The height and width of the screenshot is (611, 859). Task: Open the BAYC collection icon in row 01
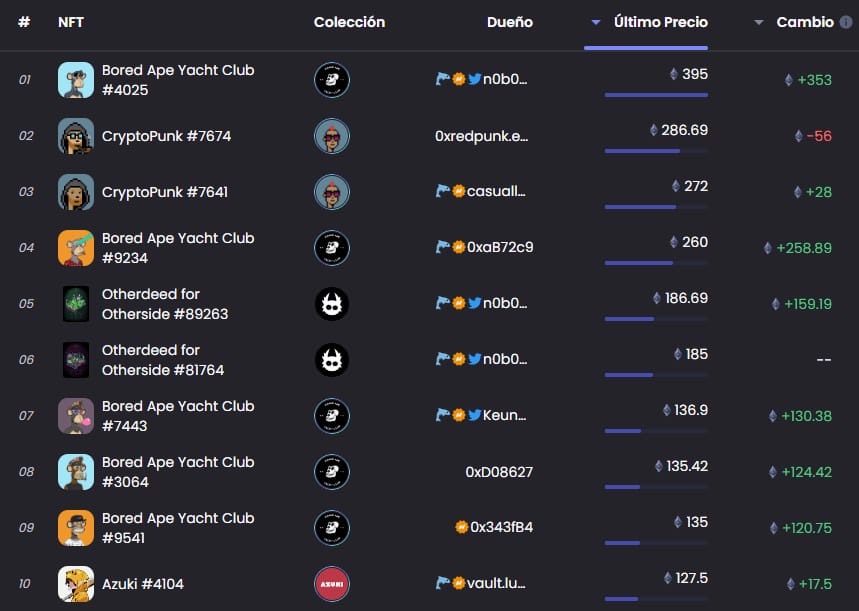[x=332, y=80]
